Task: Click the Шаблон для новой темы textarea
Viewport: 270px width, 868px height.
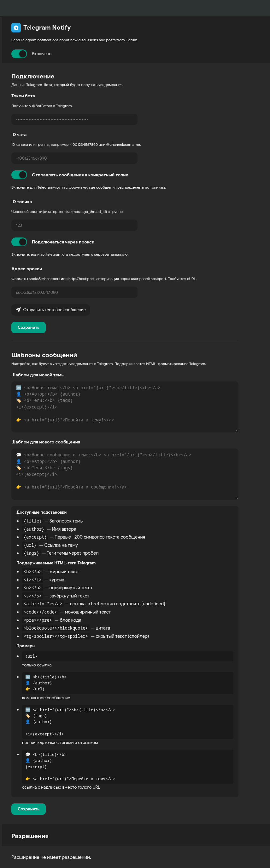Action: pyautogui.click(x=125, y=407)
